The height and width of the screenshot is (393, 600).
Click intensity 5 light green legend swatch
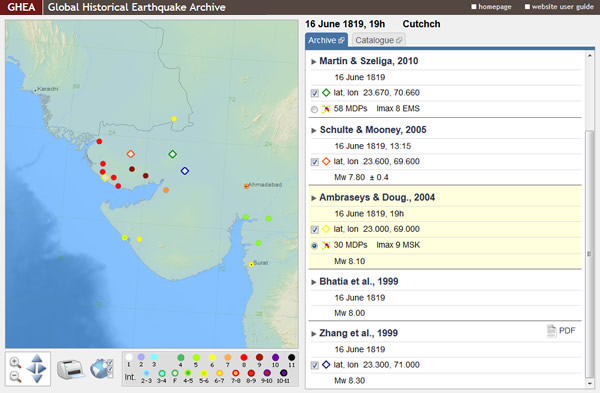tap(196, 357)
